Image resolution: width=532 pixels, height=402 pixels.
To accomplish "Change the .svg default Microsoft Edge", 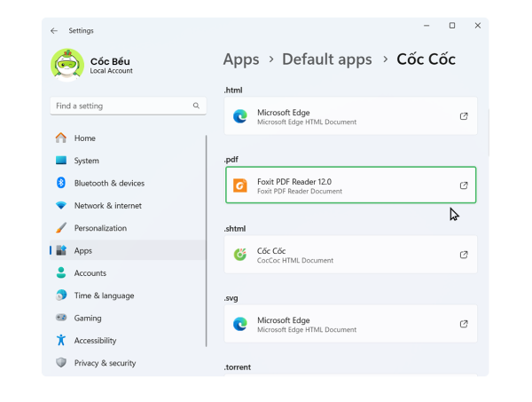I will [x=350, y=324].
